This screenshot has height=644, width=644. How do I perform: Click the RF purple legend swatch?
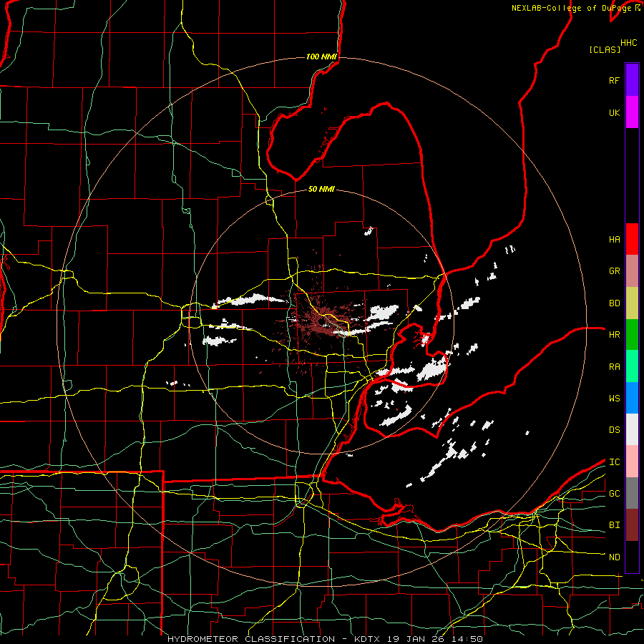tap(632, 80)
